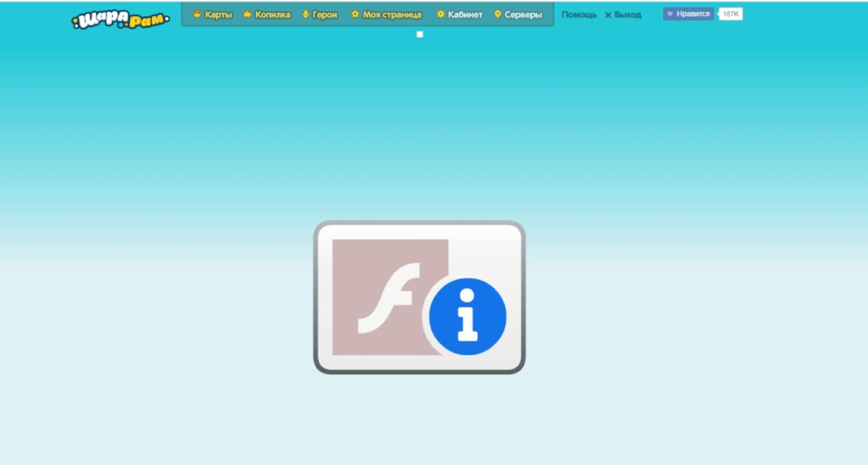This screenshot has width=868, height=465.
Task: Open the Копилка menu item
Action: point(273,15)
